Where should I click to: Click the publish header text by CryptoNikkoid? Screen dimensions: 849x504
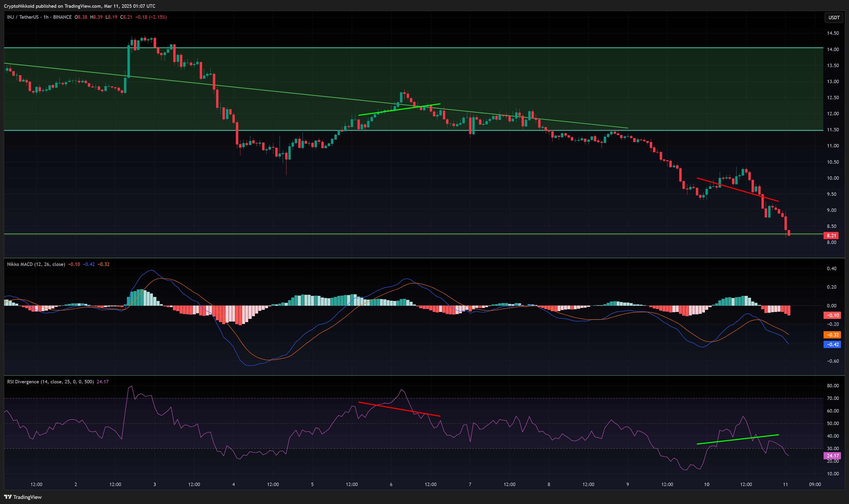pos(80,6)
